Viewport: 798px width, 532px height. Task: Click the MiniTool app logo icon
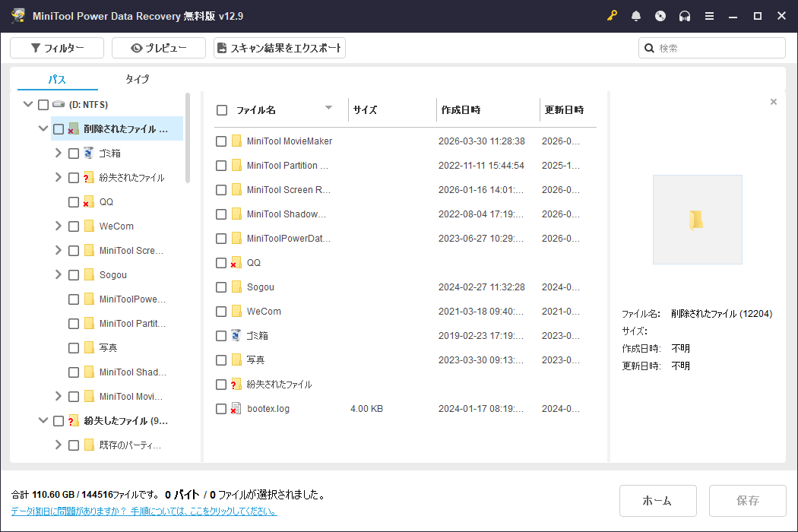pyautogui.click(x=18, y=16)
